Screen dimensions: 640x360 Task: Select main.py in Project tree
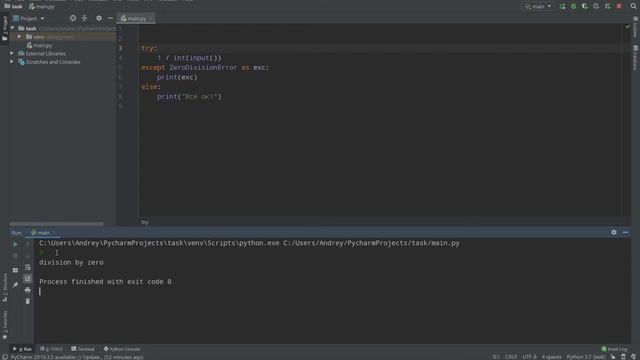[x=40, y=45]
